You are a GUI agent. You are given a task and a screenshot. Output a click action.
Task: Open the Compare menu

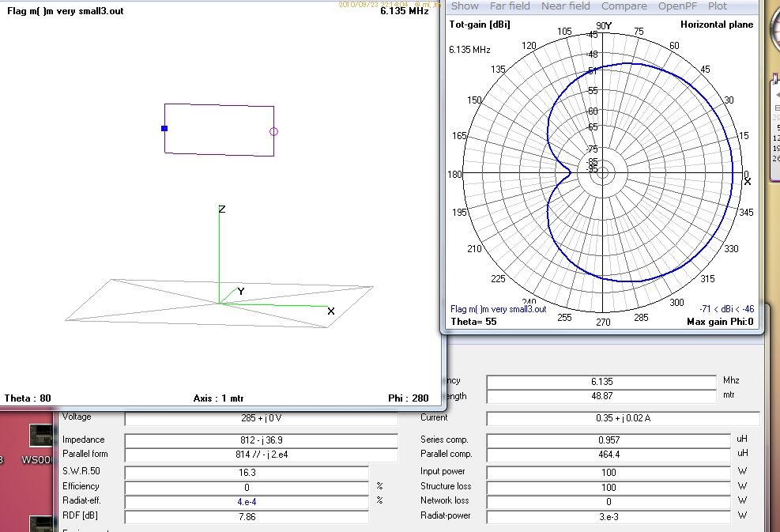point(624,6)
